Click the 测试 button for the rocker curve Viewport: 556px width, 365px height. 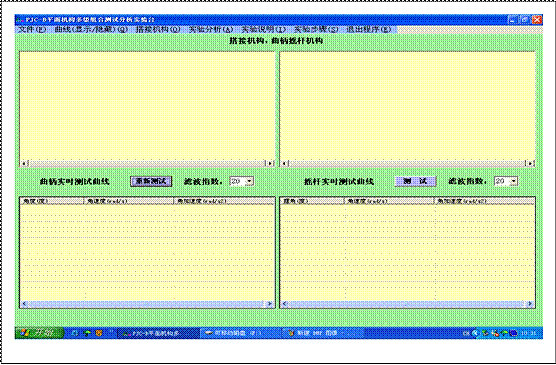[415, 181]
